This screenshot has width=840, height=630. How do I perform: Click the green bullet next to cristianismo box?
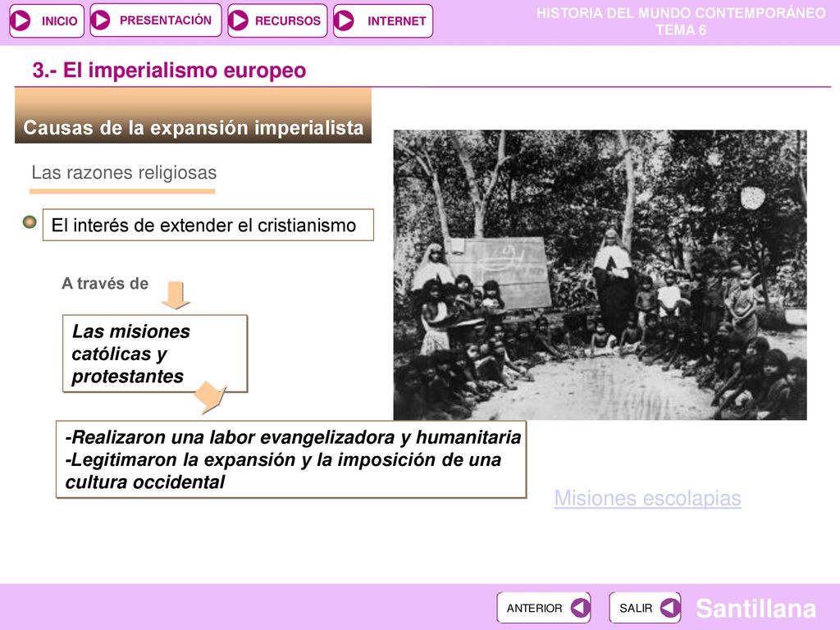coord(30,221)
